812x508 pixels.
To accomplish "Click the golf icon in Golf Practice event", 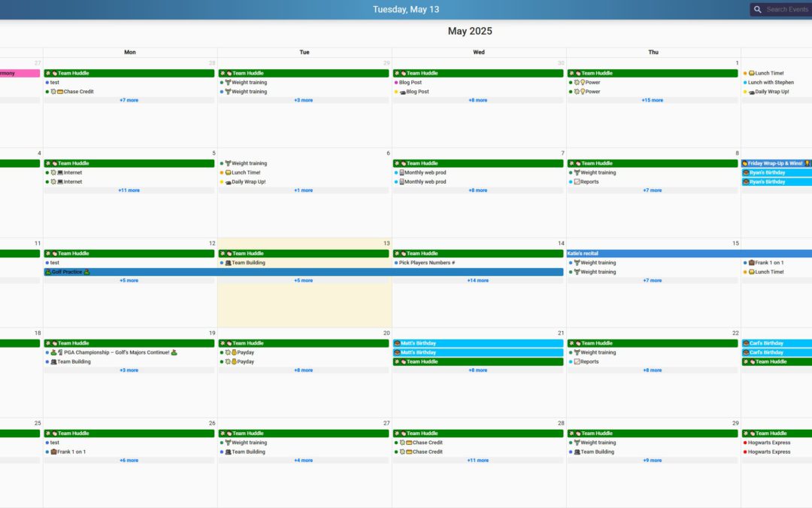I will 48,272.
